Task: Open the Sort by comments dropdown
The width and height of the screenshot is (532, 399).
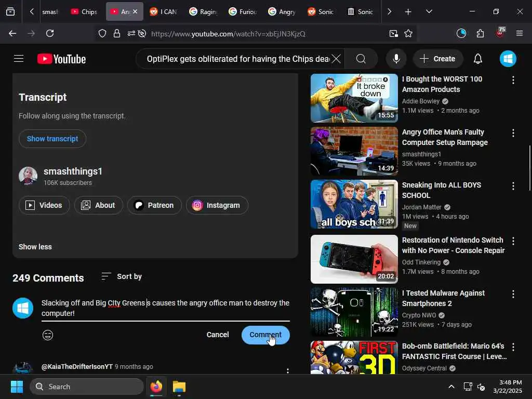Action: coord(122,276)
